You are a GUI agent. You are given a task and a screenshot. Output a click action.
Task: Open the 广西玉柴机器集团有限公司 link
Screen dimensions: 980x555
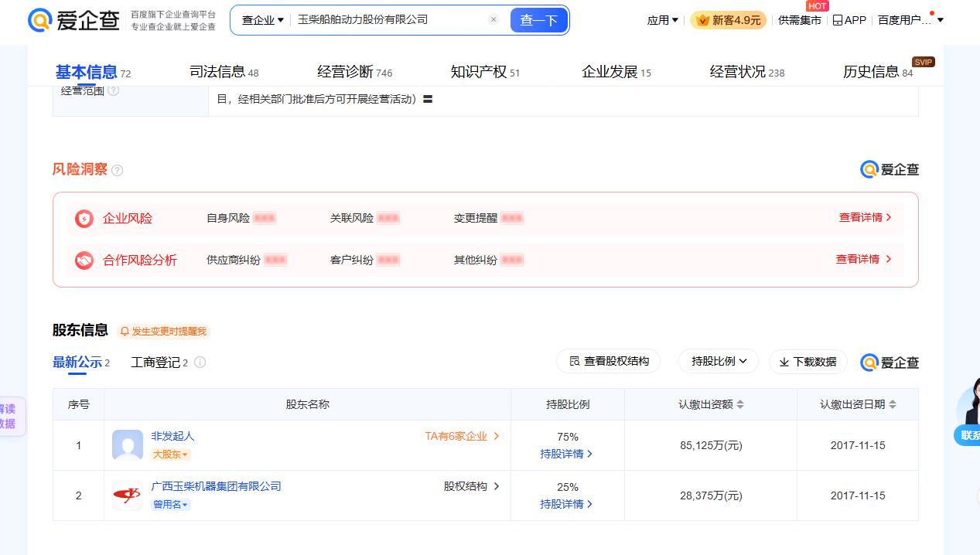point(216,486)
